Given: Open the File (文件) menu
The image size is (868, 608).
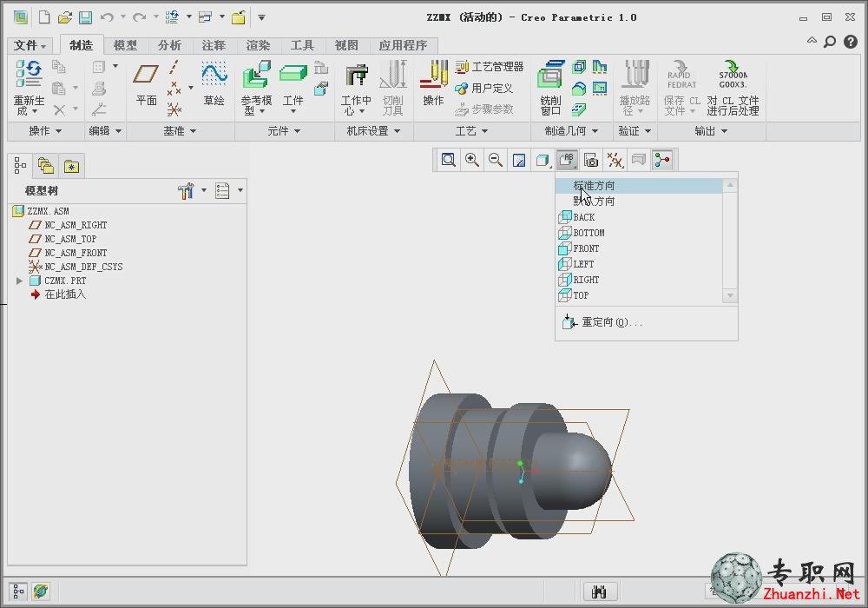Looking at the screenshot, I should [x=30, y=45].
